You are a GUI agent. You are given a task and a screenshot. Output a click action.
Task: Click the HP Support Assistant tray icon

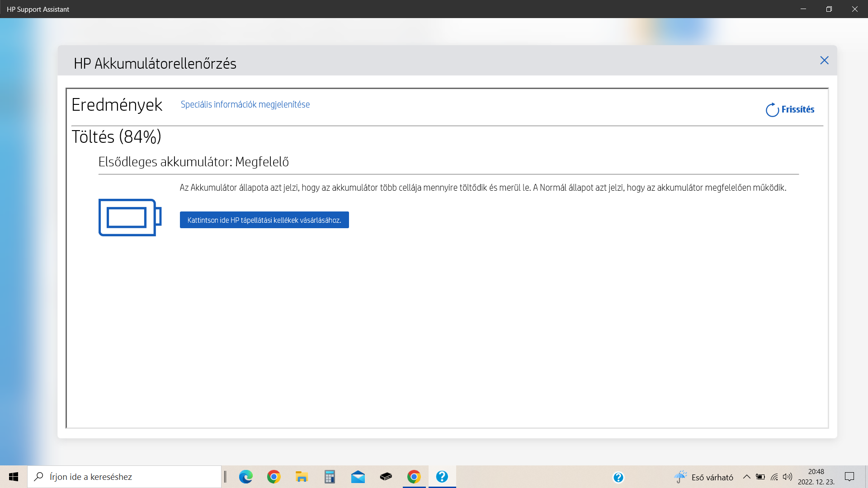(x=618, y=477)
